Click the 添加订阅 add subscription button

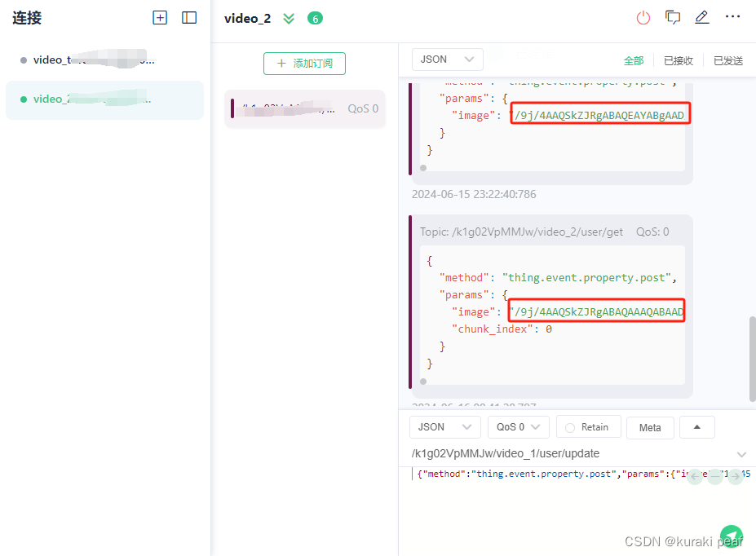tap(304, 64)
